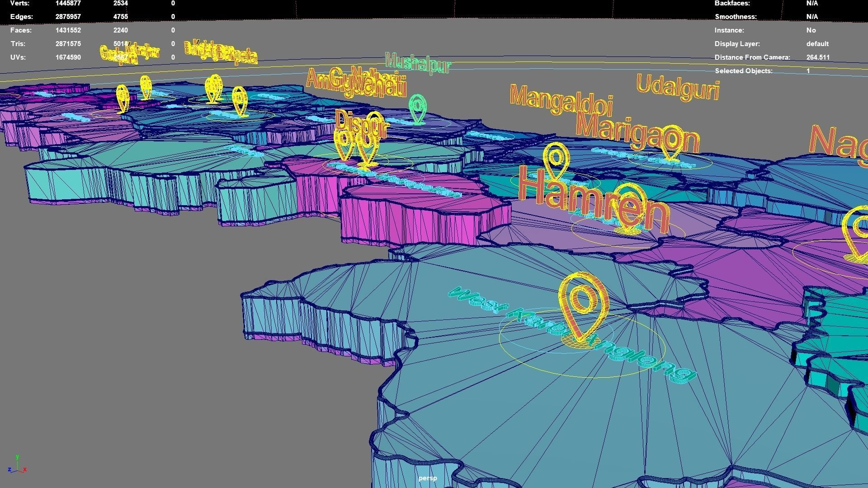Click the Mangaldoi text object

tap(561, 101)
